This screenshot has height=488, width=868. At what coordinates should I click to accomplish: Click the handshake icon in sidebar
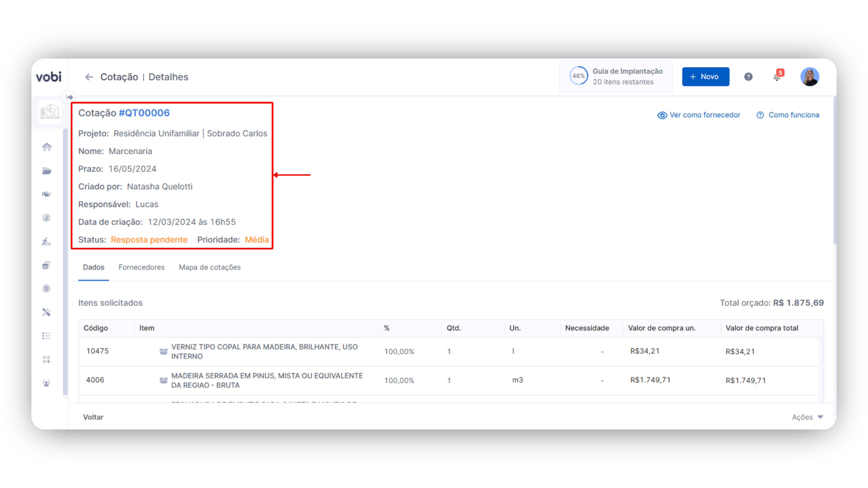47,194
